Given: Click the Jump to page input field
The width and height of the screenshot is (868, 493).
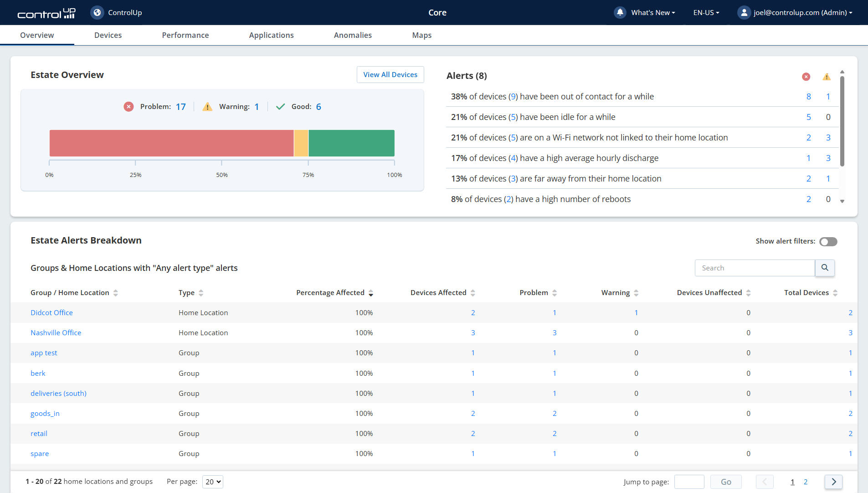Looking at the screenshot, I should [689, 482].
